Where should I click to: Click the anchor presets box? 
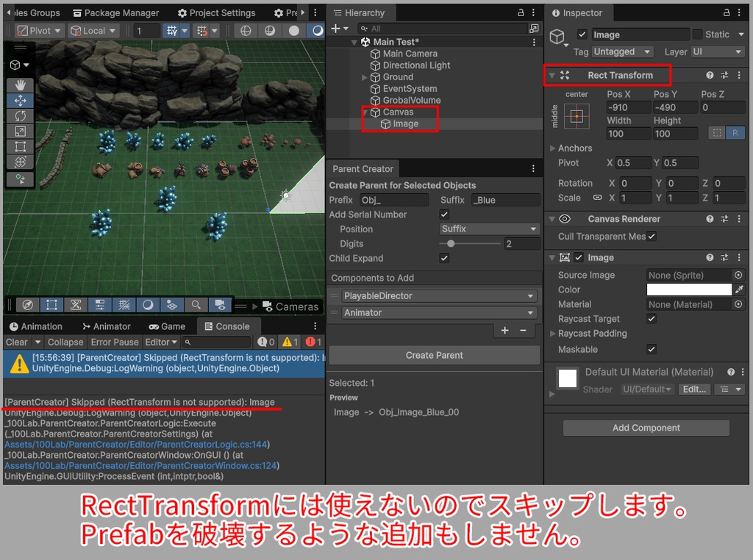pyautogui.click(x=577, y=116)
